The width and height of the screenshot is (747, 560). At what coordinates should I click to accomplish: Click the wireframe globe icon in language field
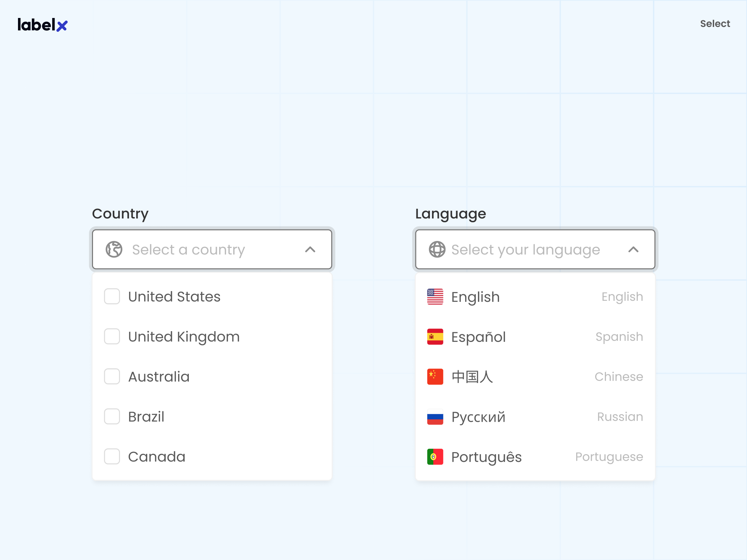coord(437,249)
